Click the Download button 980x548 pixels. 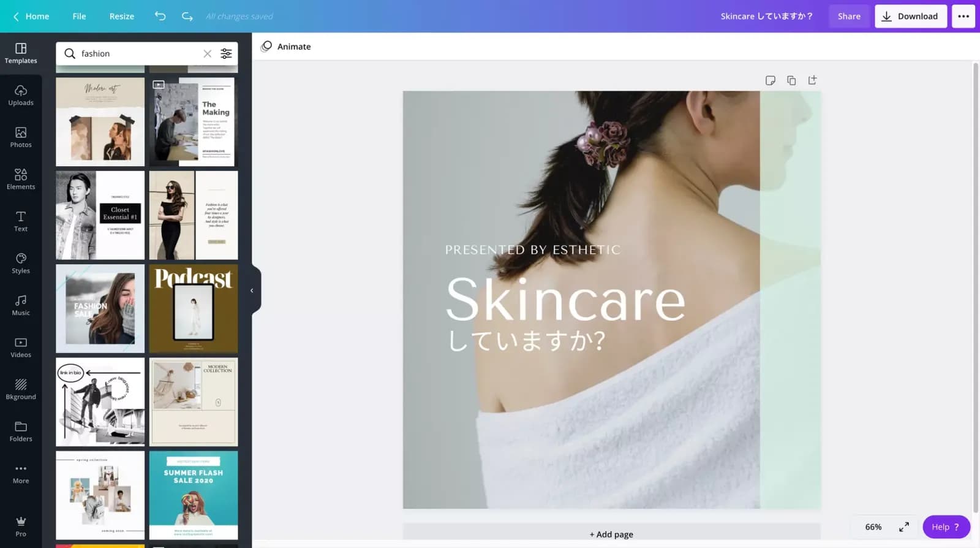point(910,17)
